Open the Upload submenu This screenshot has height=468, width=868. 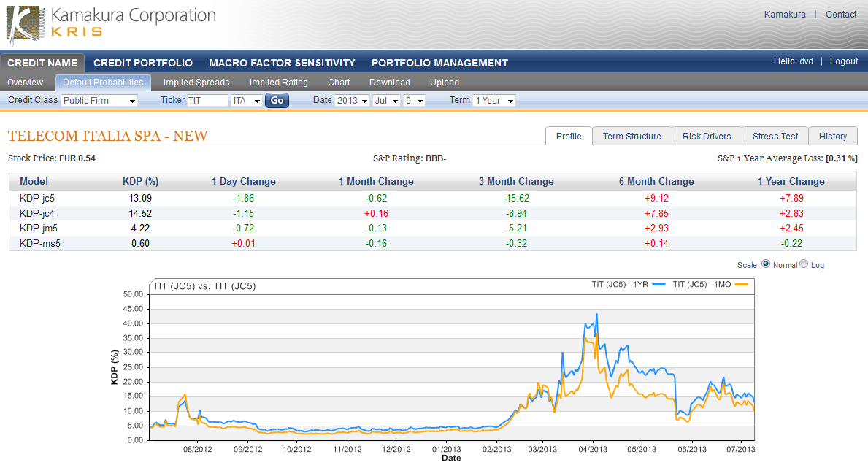coord(445,83)
